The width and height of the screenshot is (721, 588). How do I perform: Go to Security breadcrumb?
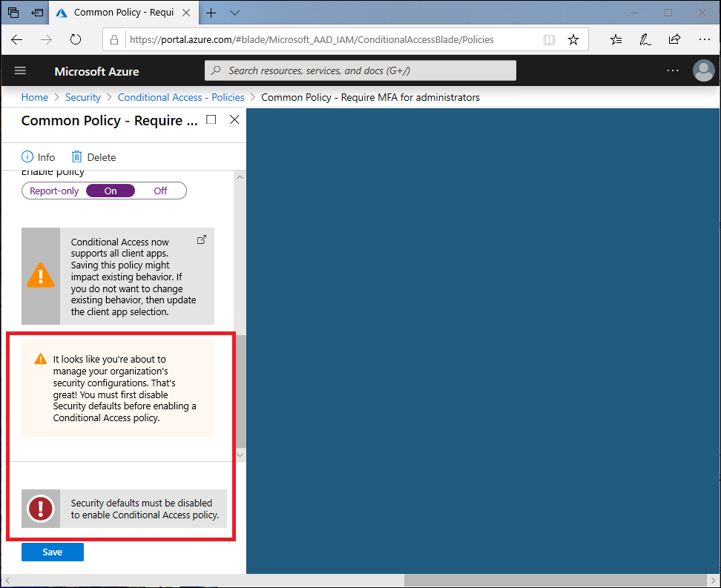click(83, 97)
